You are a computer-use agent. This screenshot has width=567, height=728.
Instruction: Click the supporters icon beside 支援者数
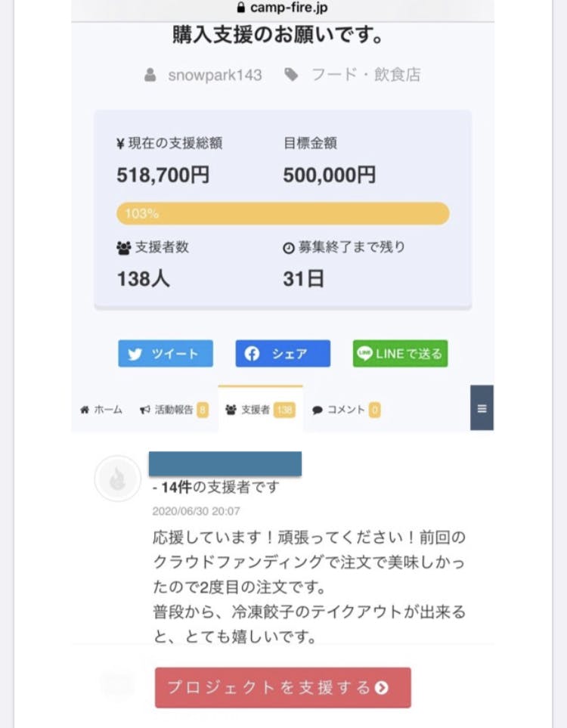[124, 248]
